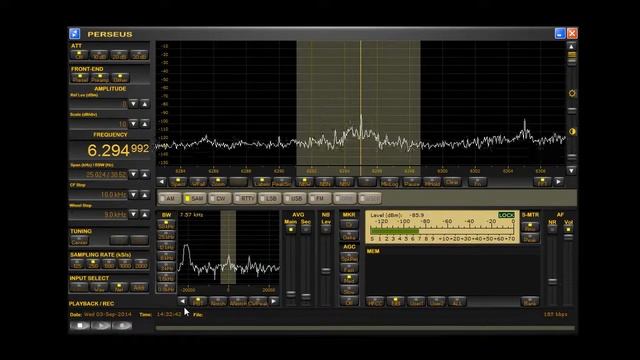Screen dimensions: 640x360
Task: Toggle the Presel front-end filter
Action: pos(80,78)
